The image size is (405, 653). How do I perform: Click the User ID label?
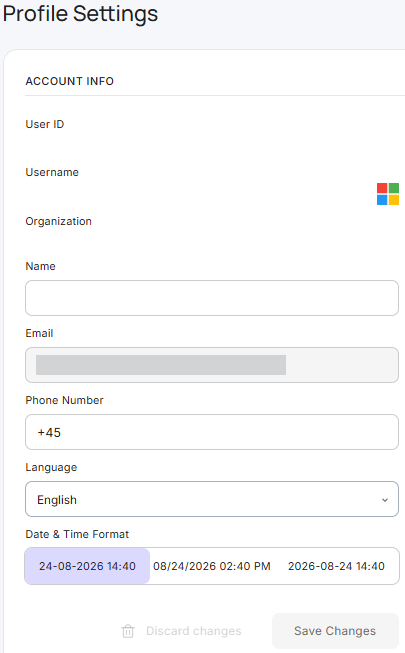45,124
